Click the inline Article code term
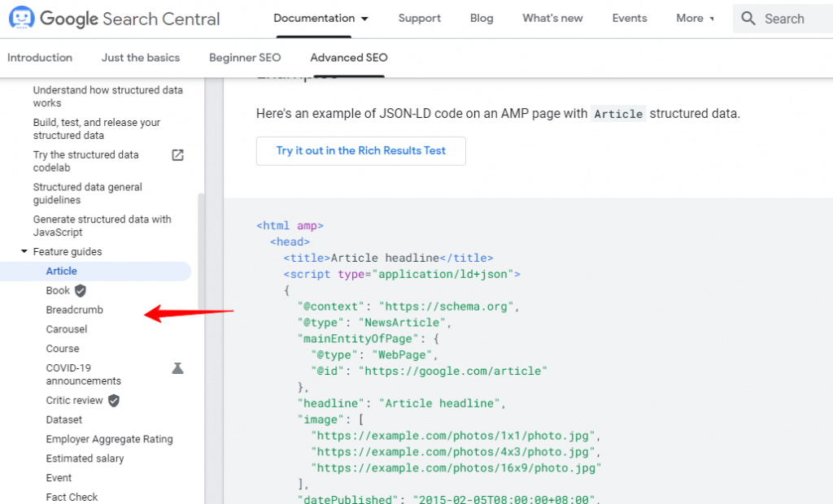This screenshot has width=833, height=504. (x=618, y=114)
